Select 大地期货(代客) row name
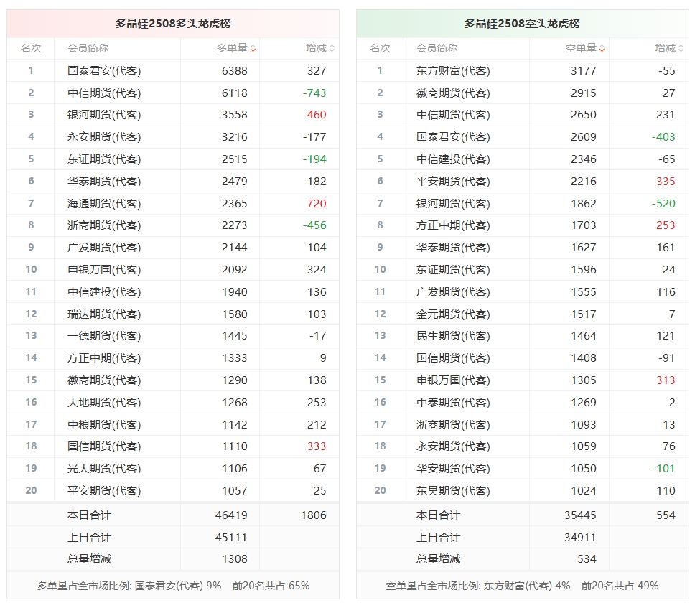The image size is (700, 608). (104, 403)
